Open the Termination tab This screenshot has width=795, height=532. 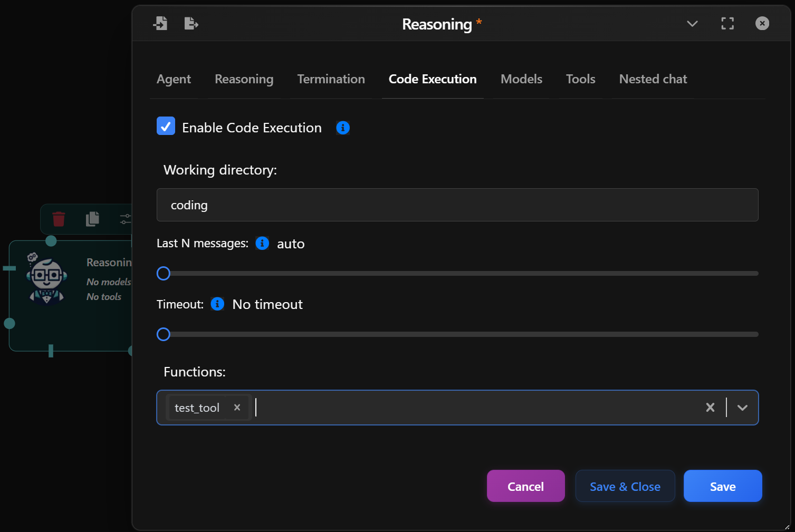(331, 79)
